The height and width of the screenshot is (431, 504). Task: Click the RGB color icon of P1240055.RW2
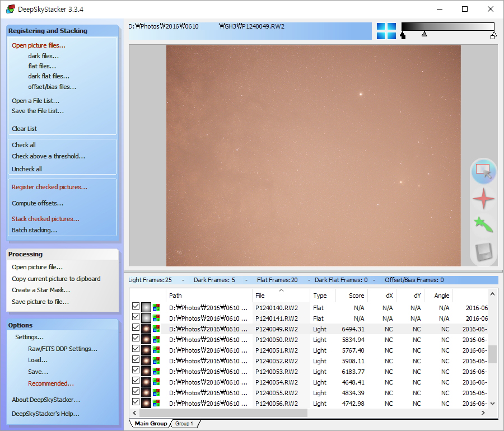156,392
